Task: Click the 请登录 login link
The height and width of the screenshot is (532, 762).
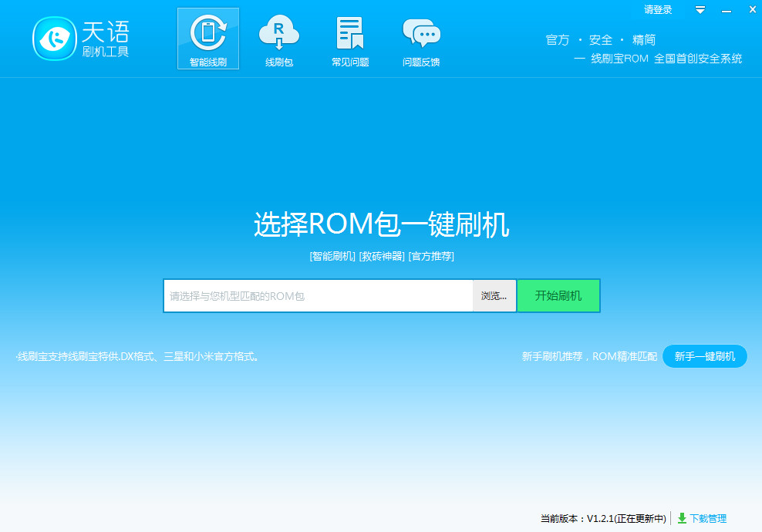Action: (659, 10)
